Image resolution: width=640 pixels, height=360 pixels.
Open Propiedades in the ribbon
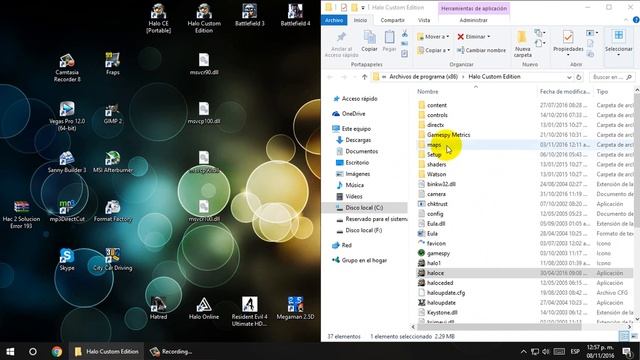click(x=568, y=43)
